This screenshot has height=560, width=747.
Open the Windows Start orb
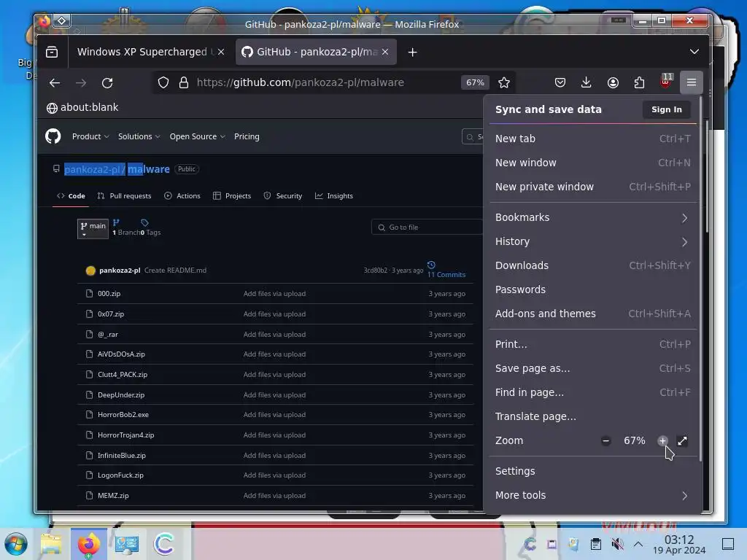tap(16, 544)
